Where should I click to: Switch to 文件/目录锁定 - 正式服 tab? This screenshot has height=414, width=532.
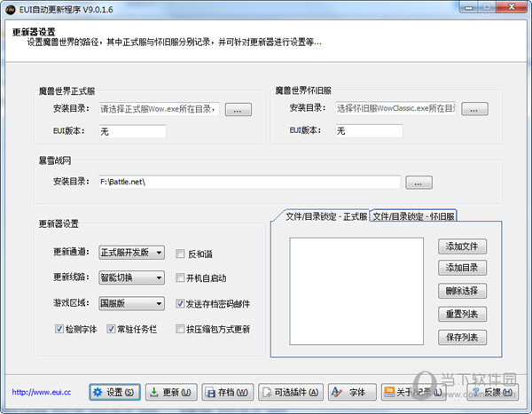(326, 216)
